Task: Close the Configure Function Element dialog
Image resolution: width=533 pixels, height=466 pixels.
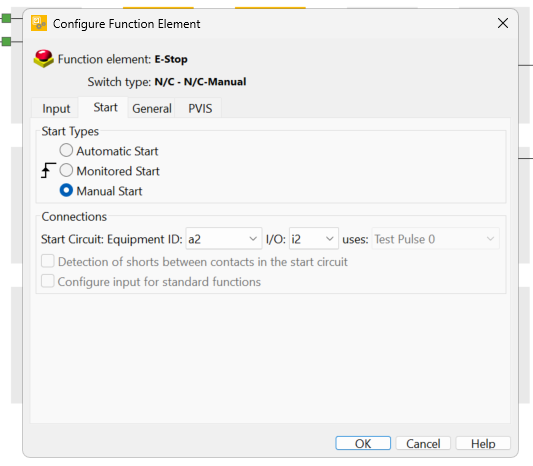Action: [x=503, y=23]
